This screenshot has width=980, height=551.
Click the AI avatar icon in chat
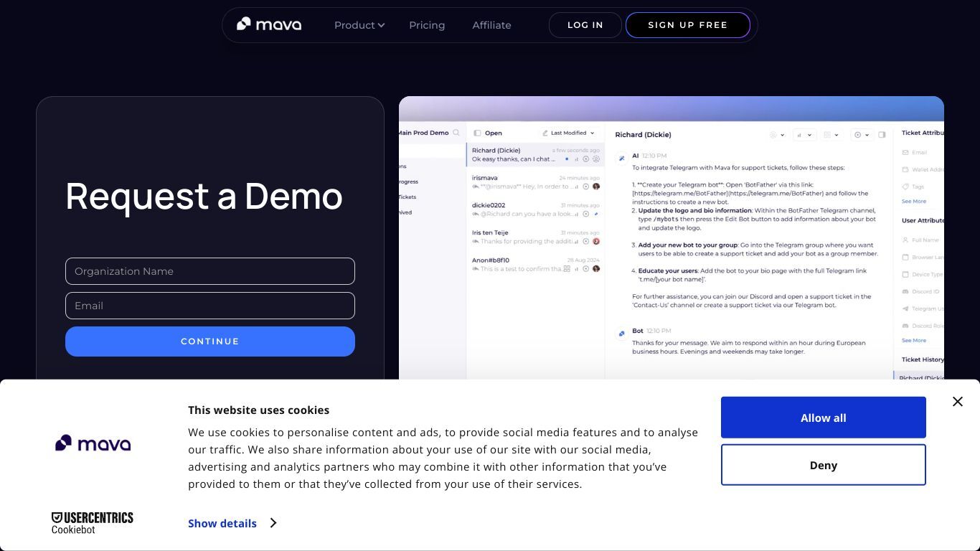[621, 158]
